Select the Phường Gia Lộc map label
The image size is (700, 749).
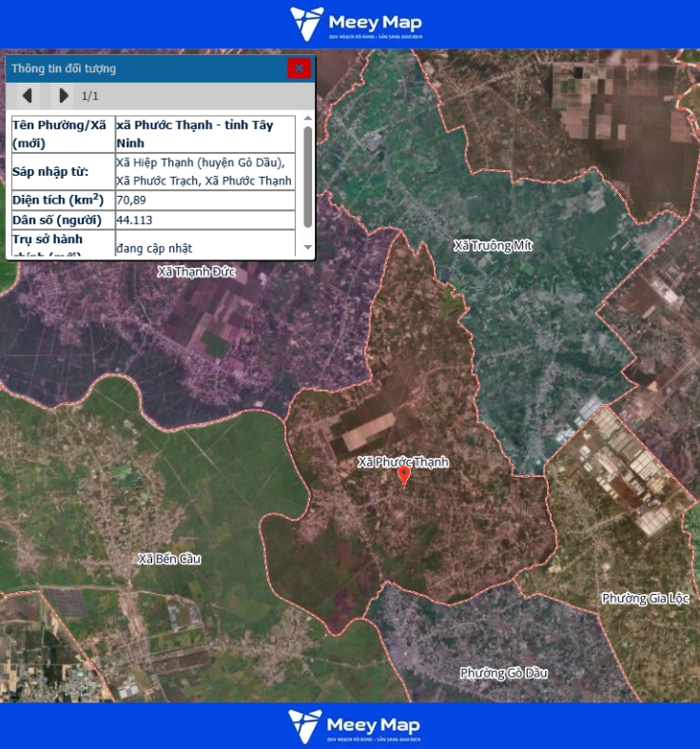(645, 598)
